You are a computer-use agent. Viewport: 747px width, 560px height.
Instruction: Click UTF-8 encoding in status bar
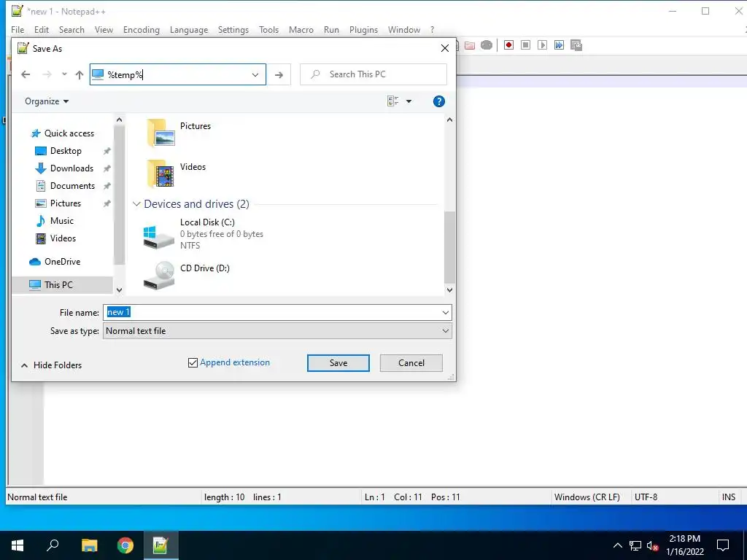[x=646, y=497]
